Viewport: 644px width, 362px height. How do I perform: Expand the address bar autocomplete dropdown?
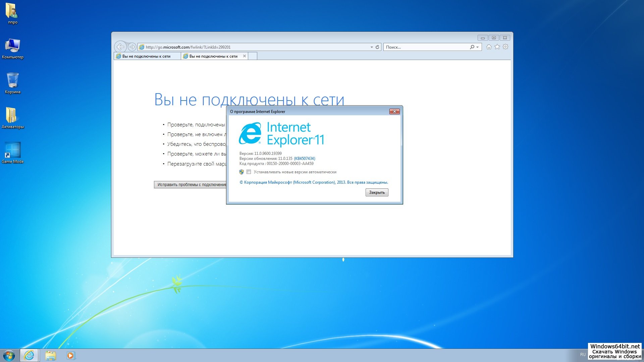tap(372, 47)
